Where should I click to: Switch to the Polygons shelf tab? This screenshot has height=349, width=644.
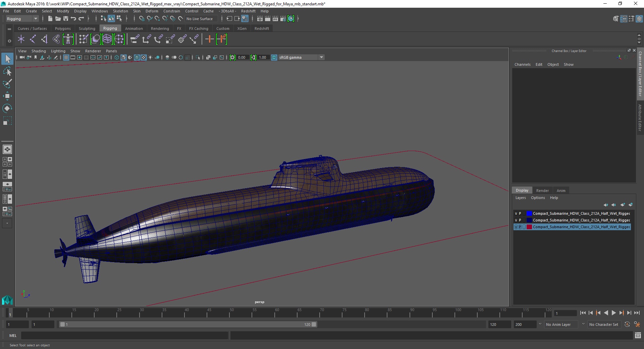coord(63,29)
